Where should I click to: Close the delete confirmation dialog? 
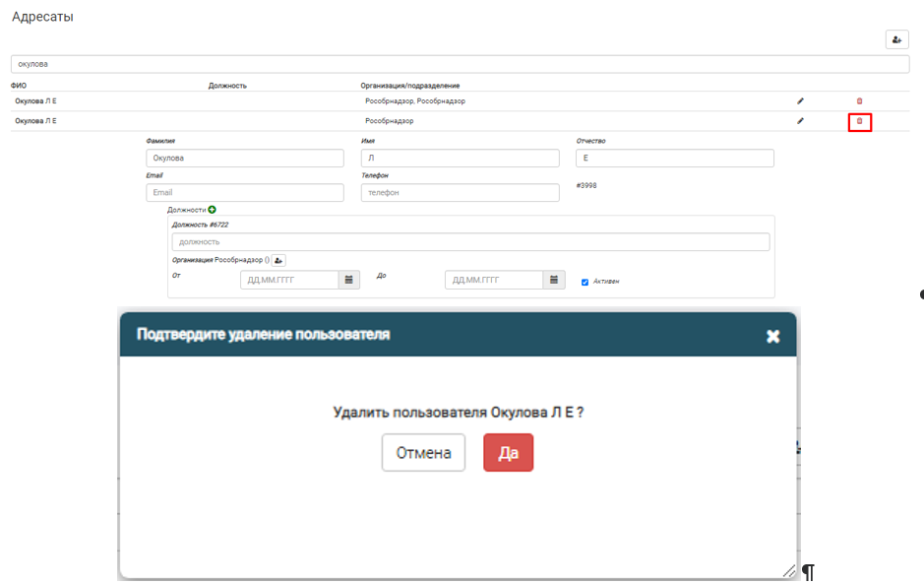click(x=772, y=337)
